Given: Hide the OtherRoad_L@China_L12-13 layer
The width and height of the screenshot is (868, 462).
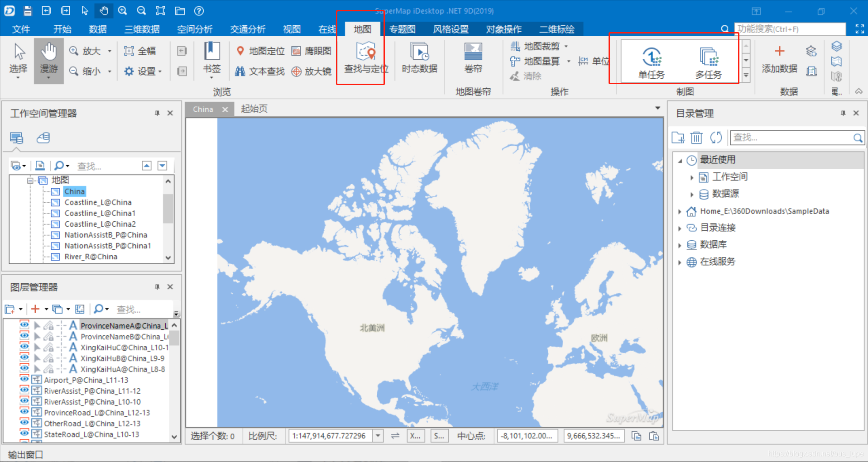Looking at the screenshot, I should click(24, 422).
